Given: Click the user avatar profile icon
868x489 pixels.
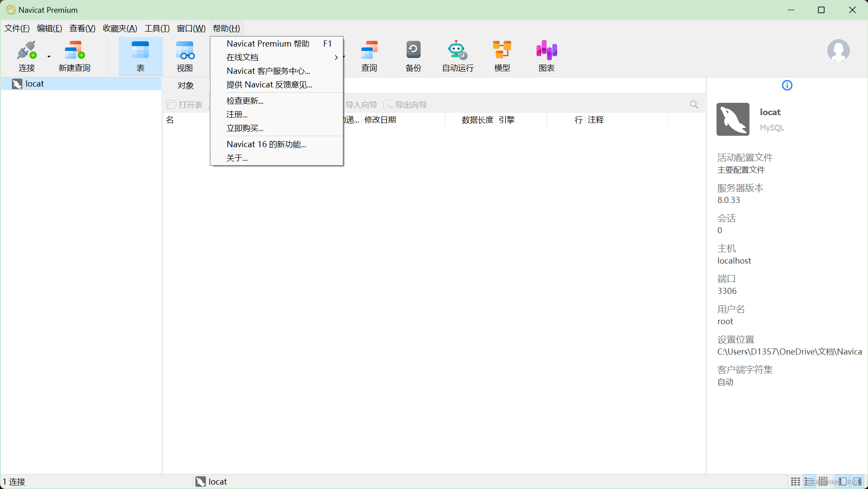Looking at the screenshot, I should 838,51.
